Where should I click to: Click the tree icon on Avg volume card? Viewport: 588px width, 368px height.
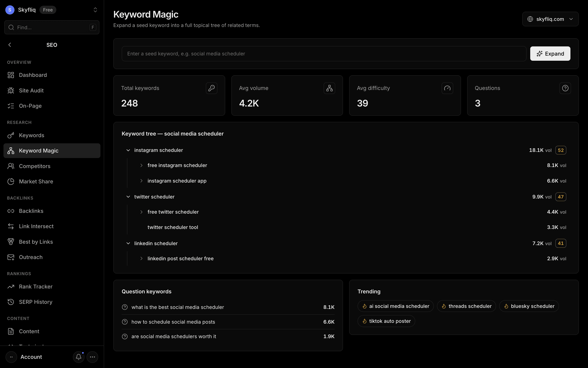coord(329,88)
